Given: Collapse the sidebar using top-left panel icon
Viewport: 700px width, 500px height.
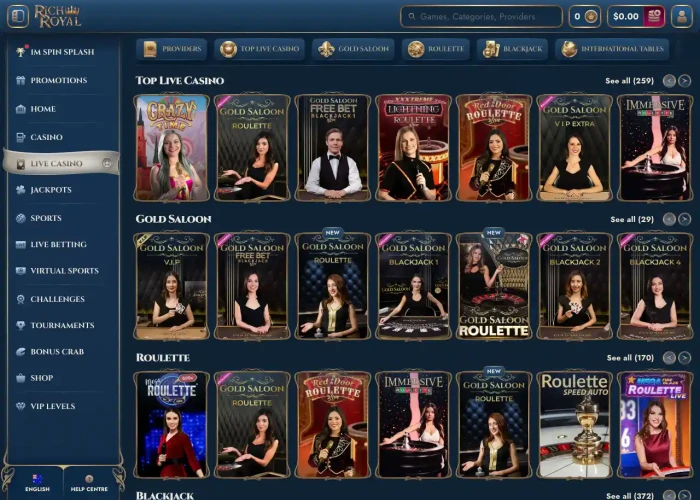Looking at the screenshot, I should (x=18, y=17).
